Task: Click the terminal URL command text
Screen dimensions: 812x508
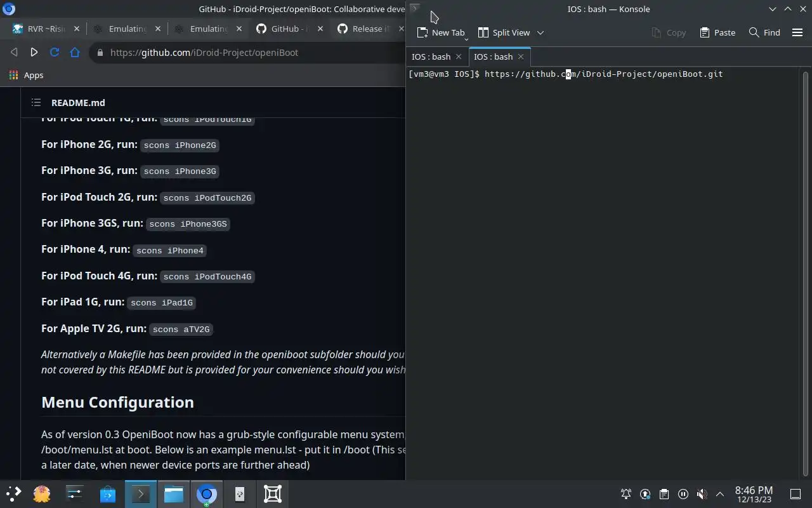Action: pyautogui.click(x=603, y=74)
